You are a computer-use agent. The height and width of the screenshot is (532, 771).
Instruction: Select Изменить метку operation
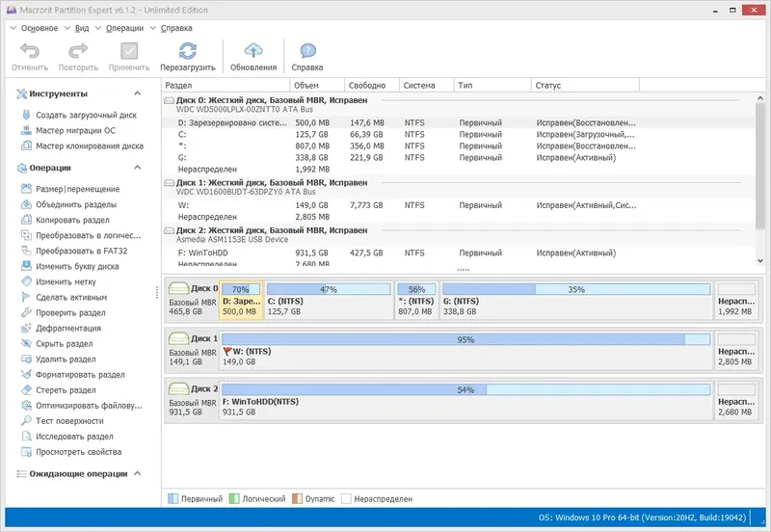66,281
